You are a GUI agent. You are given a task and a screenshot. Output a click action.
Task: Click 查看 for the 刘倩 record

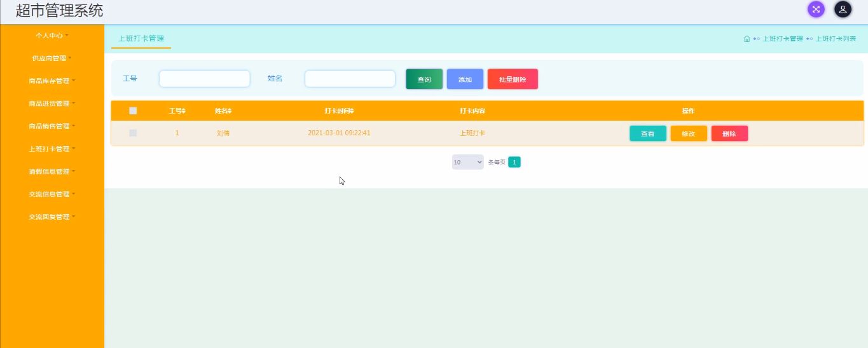[648, 133]
